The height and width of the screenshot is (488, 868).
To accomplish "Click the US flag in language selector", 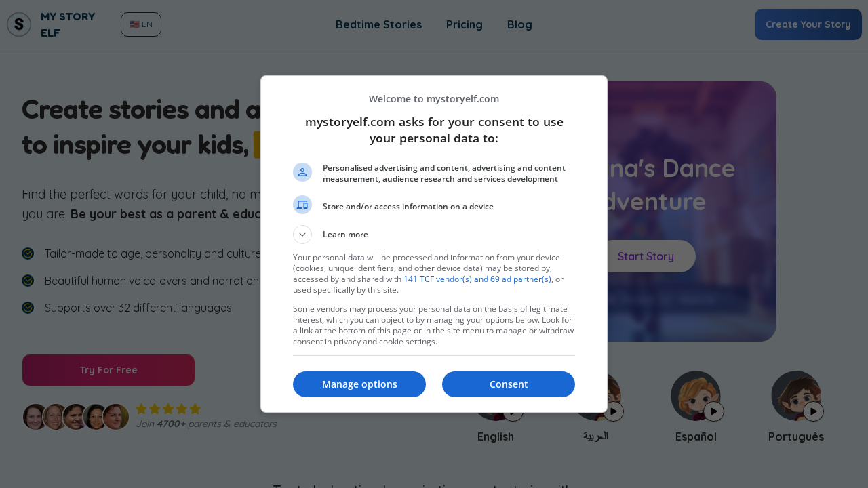I will pos(134,24).
